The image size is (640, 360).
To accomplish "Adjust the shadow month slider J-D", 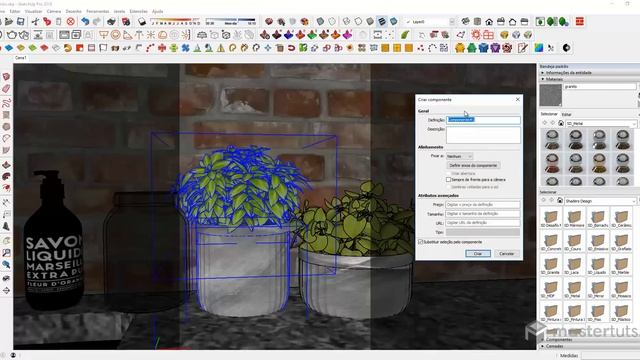I will [175, 21].
